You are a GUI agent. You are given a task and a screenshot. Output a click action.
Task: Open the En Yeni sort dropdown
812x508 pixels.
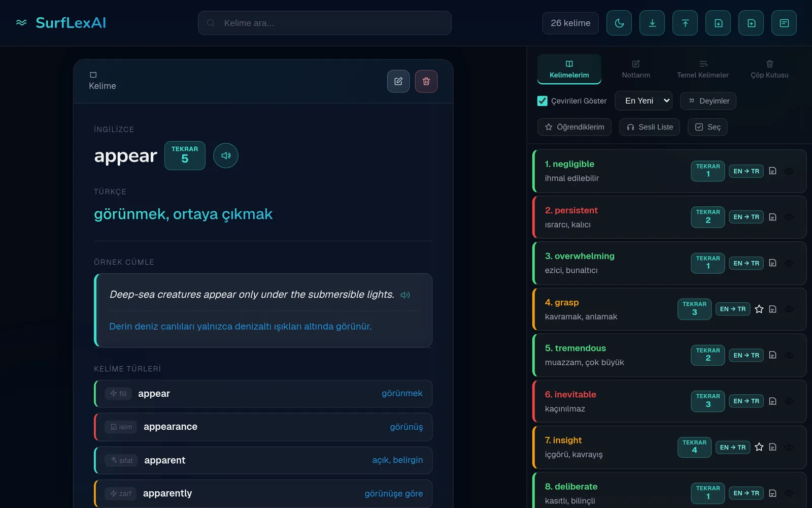[x=644, y=101]
